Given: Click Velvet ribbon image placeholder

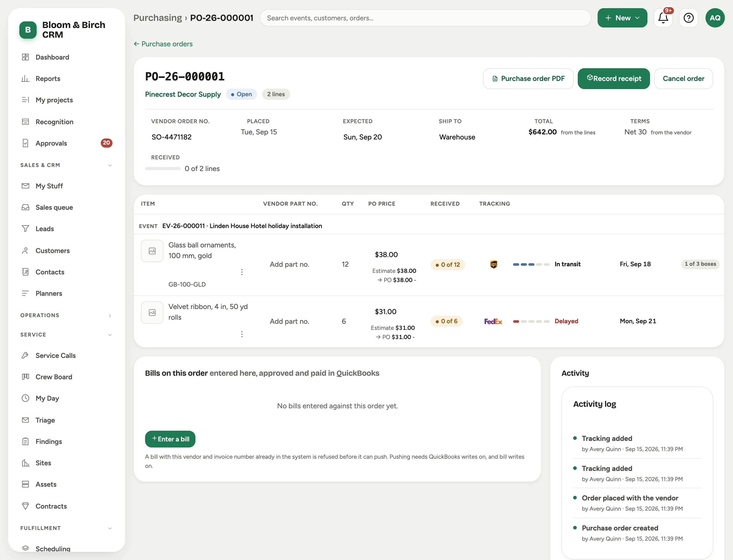Looking at the screenshot, I should click(152, 313).
